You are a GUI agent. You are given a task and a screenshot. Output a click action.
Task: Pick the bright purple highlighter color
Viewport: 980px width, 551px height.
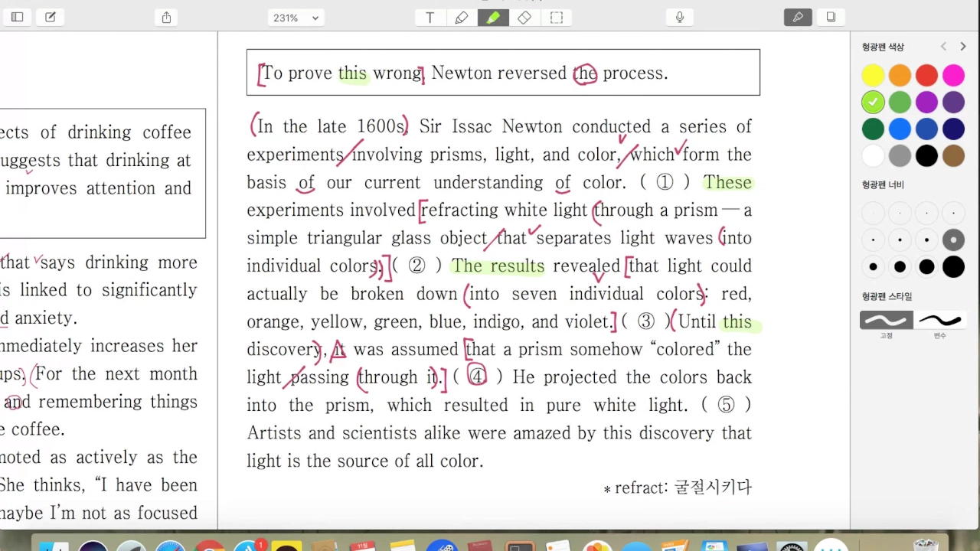926,102
